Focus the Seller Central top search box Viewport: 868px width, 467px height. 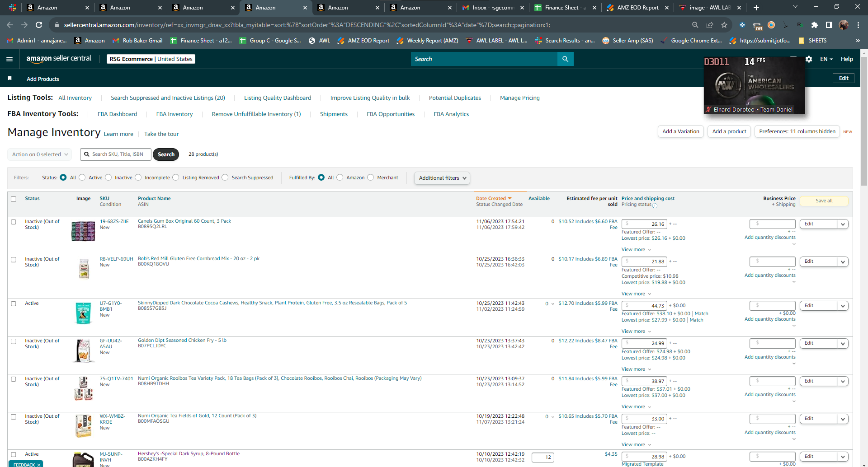(484, 59)
